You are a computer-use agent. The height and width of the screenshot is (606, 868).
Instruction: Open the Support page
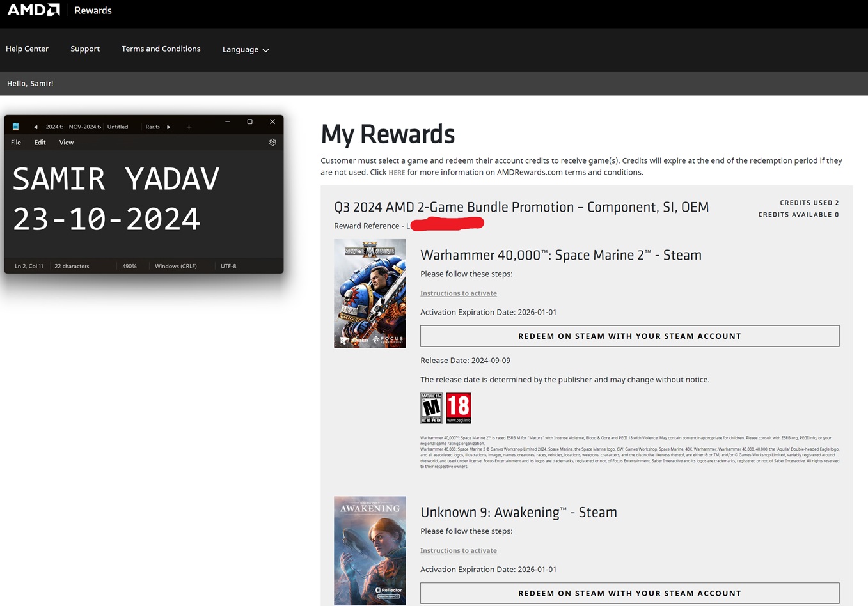85,49
